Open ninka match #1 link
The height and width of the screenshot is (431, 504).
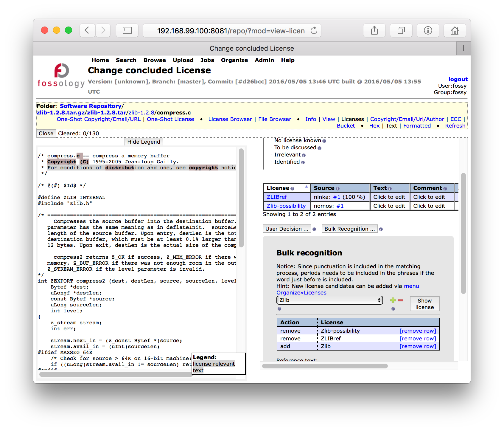(x=337, y=197)
